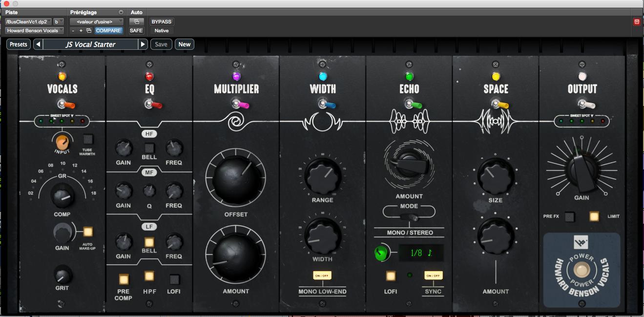Open the '1/8' note value selector in Echo

pyautogui.click(x=421, y=253)
